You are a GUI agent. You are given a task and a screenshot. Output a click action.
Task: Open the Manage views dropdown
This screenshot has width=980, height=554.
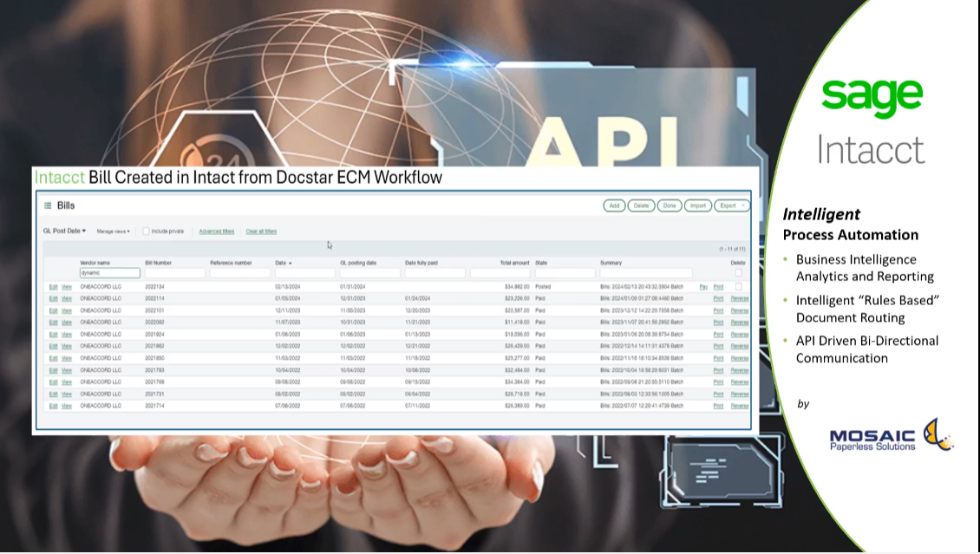pyautogui.click(x=113, y=231)
